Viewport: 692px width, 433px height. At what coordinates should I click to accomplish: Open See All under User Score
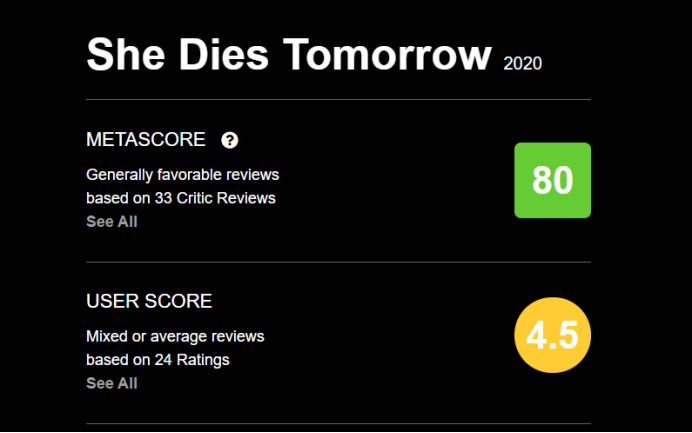pyautogui.click(x=112, y=383)
